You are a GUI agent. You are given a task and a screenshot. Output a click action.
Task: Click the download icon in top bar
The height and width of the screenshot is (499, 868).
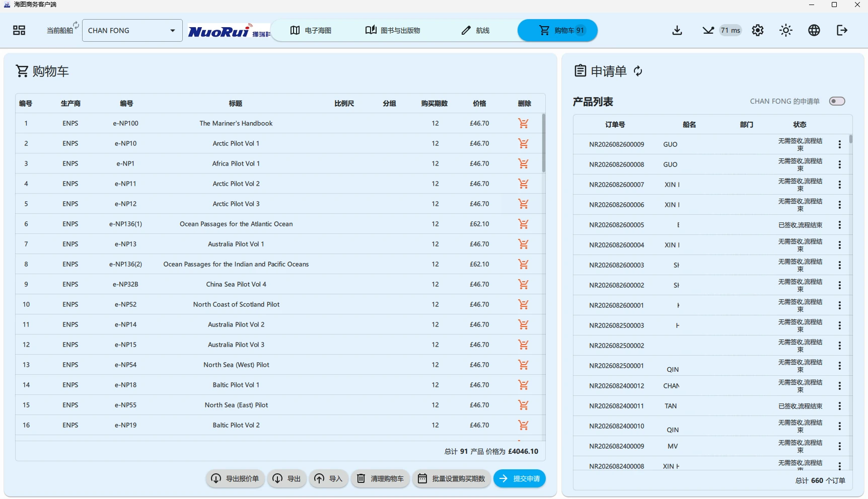[677, 30]
